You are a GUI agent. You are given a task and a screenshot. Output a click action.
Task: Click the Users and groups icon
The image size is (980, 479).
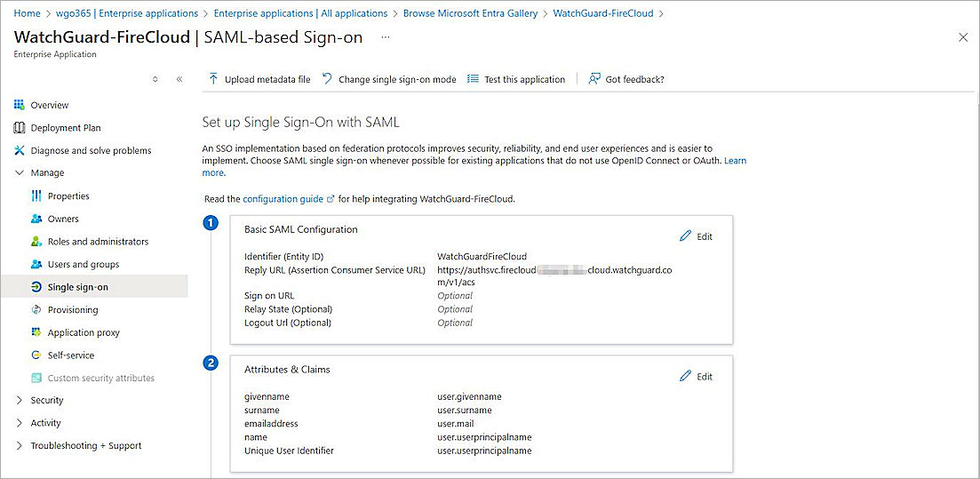click(36, 265)
